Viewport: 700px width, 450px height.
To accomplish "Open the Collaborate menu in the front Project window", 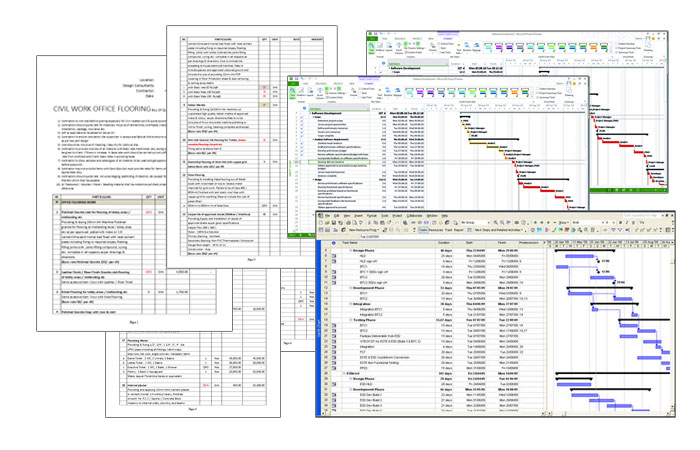I will click(x=414, y=216).
